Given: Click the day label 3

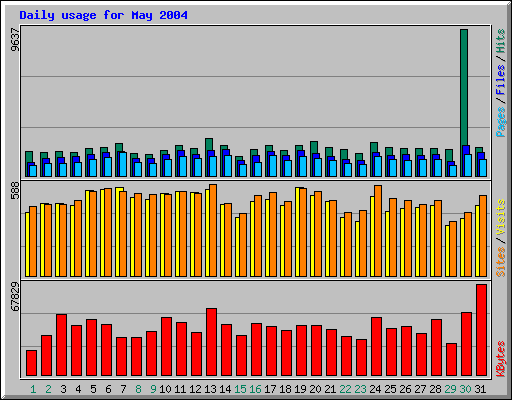Looking at the screenshot, I should pos(63,389).
